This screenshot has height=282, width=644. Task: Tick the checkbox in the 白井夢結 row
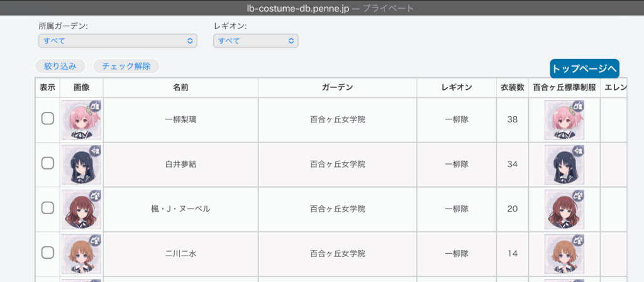point(48,163)
